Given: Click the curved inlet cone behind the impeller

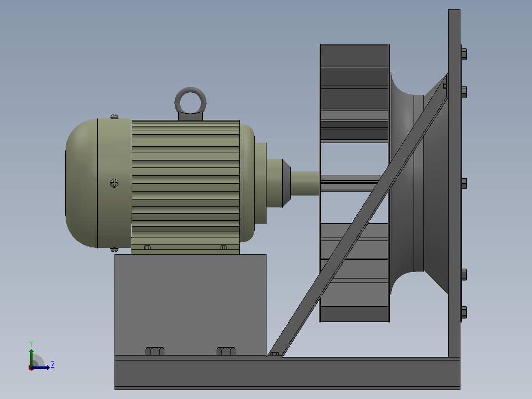Looking at the screenshot, I should click(x=407, y=183).
